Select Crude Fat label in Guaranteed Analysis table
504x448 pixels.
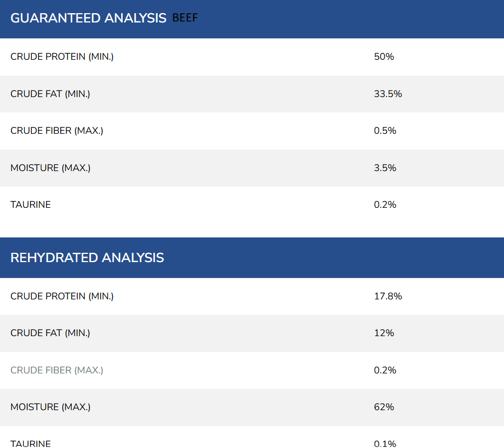(50, 94)
